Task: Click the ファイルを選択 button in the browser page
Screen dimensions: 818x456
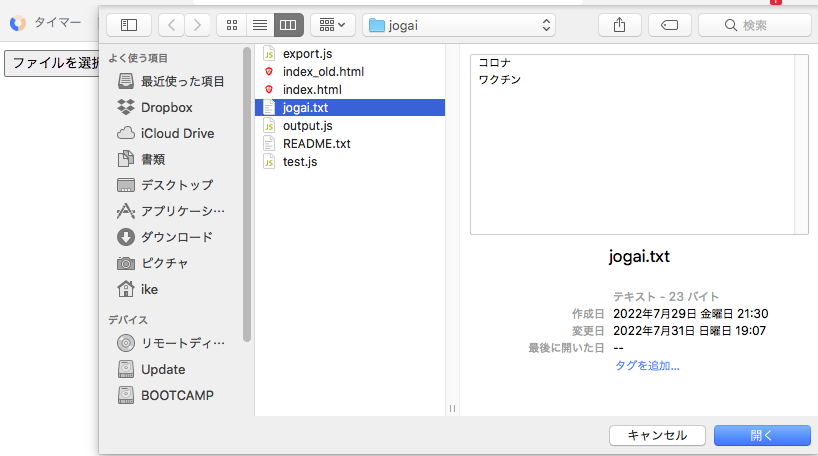Action: click(x=52, y=64)
